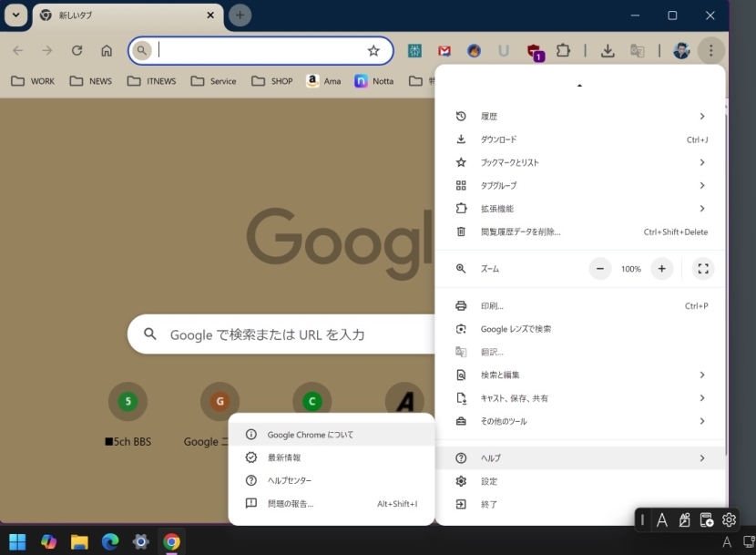Screen dimensions: 756x555
Task: Select 終了 to quit Chrome
Action: [x=580, y=504]
